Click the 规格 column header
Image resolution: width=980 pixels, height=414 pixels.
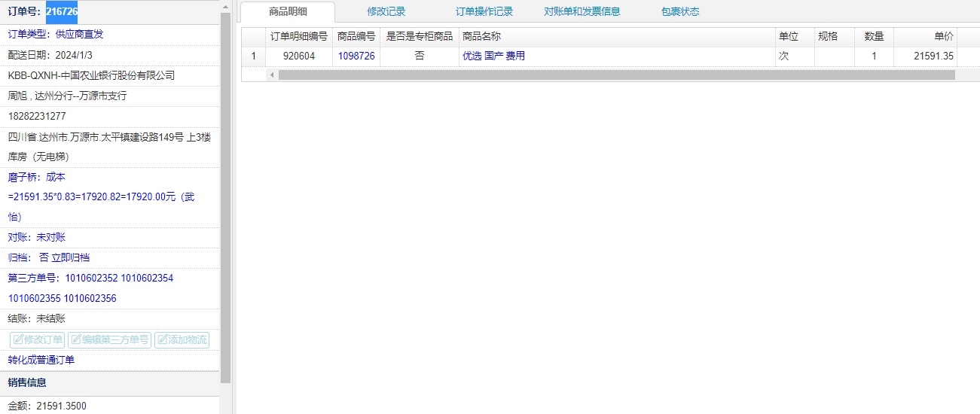coord(835,36)
